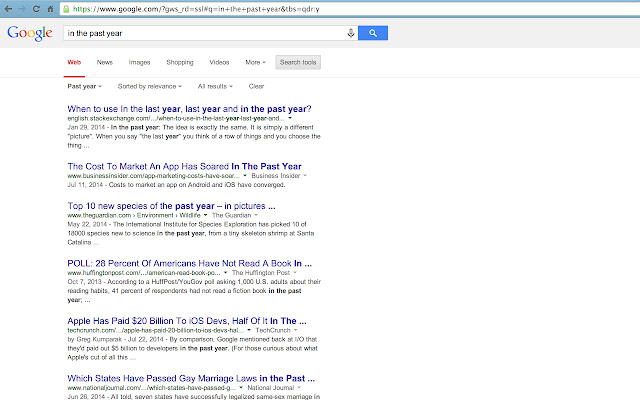Click the green SSL padlock icon
The image size is (640, 400).
coord(67,8)
